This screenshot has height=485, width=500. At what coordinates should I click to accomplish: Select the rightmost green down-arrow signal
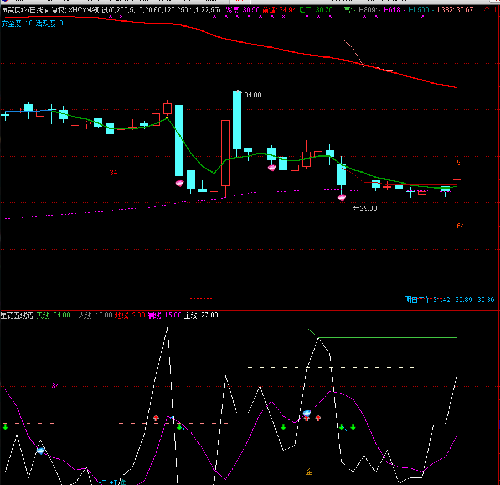[x=353, y=427]
